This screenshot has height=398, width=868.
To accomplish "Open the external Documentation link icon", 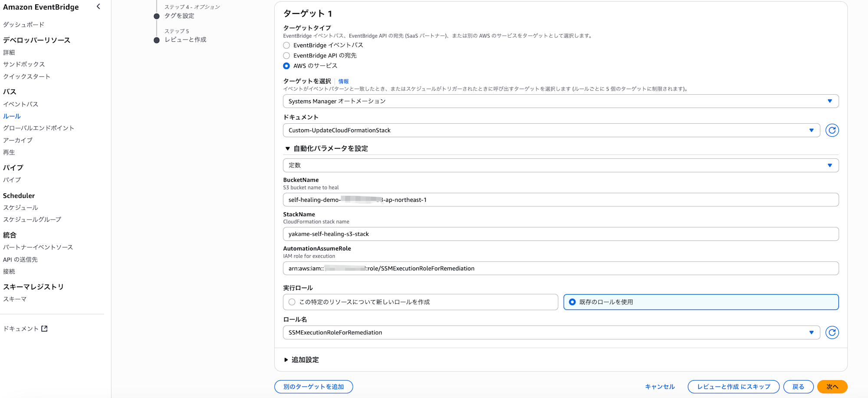I will pyautogui.click(x=44, y=329).
